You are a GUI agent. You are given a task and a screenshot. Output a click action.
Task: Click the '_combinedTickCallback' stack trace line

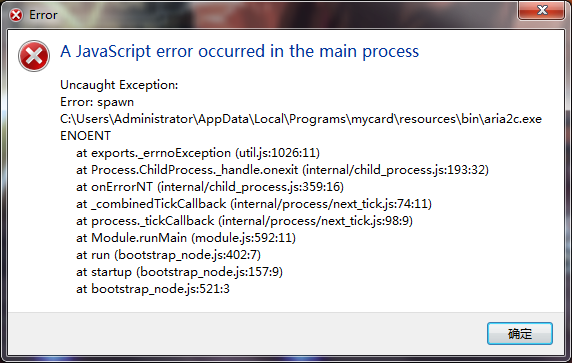pos(254,204)
